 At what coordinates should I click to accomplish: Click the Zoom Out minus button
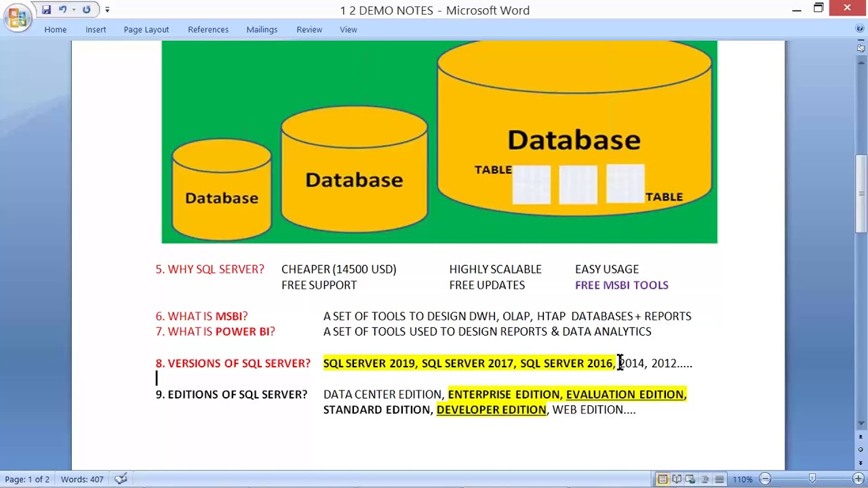765,479
